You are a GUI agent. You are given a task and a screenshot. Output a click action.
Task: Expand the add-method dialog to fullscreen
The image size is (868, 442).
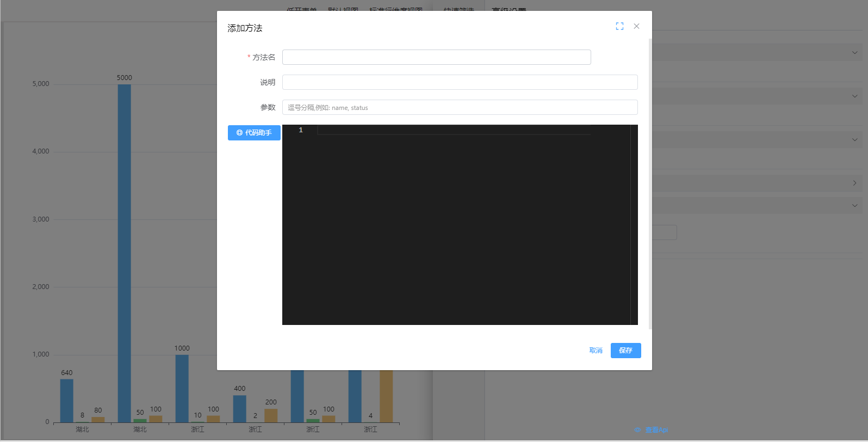point(619,26)
